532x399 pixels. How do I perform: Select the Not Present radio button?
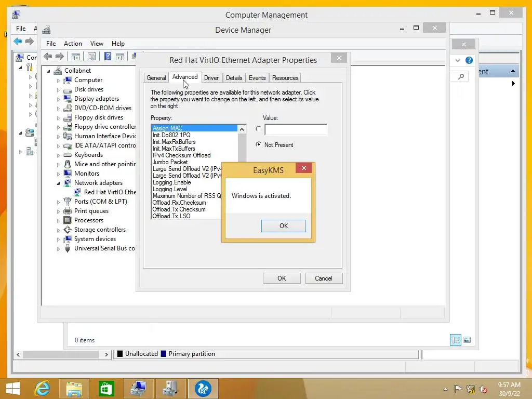259,144
